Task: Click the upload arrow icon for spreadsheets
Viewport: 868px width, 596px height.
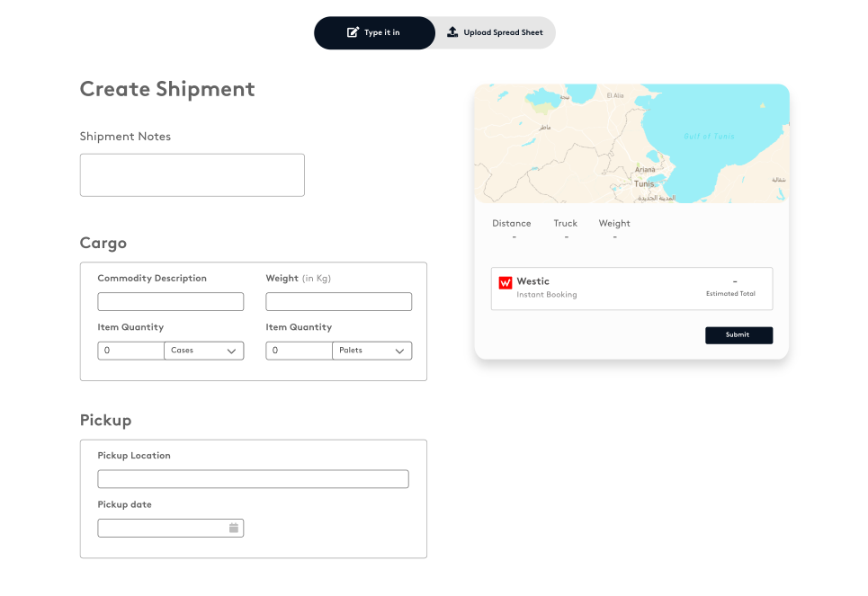Action: coord(452,32)
